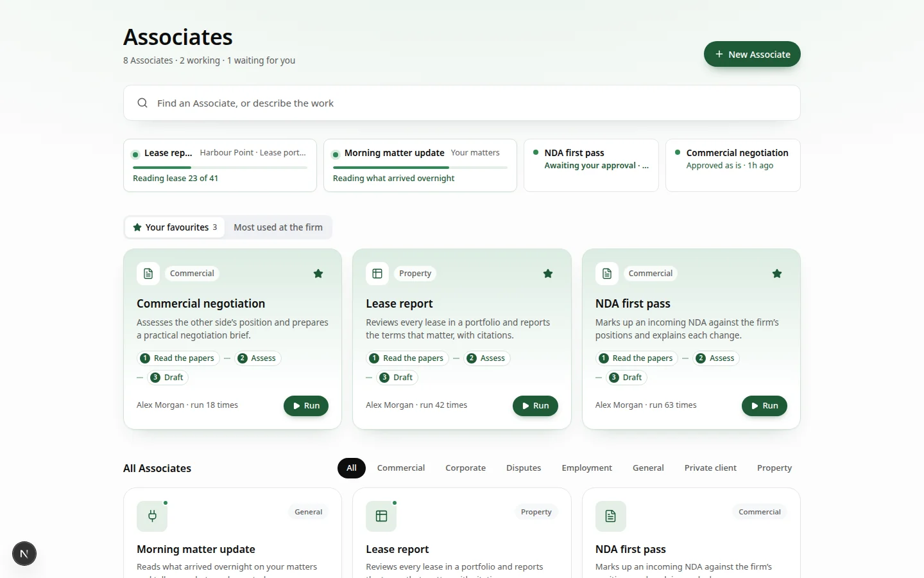Click the table icon on Lease report in All Associates
This screenshot has width=924, height=578.
(381, 516)
